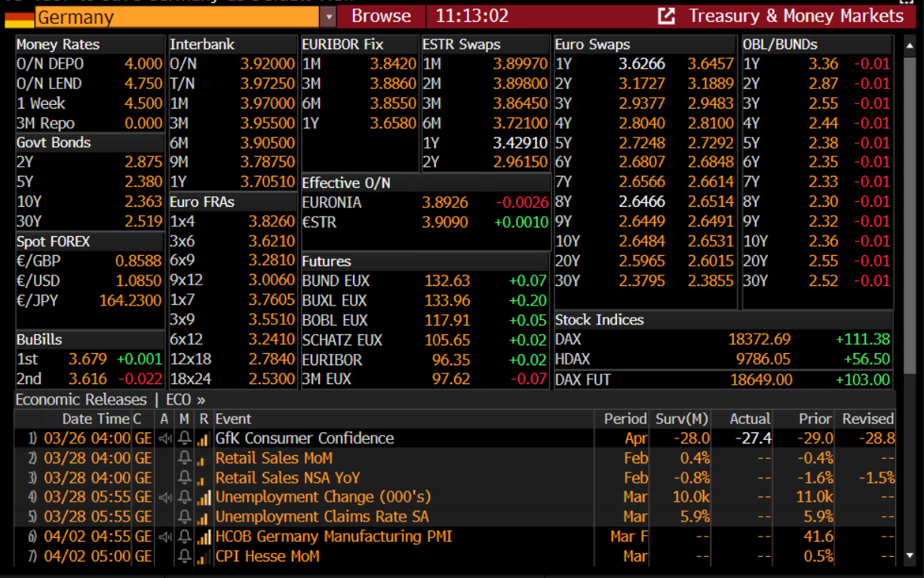The width and height of the screenshot is (924, 578).
Task: Open the Unemployment Change (000's) event
Action: (323, 497)
